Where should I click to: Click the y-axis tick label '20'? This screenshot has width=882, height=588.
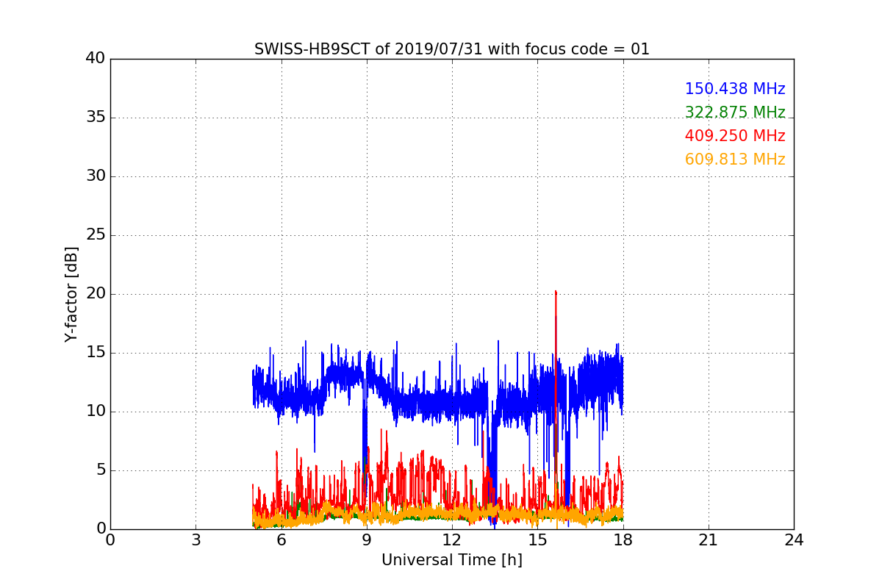click(95, 294)
